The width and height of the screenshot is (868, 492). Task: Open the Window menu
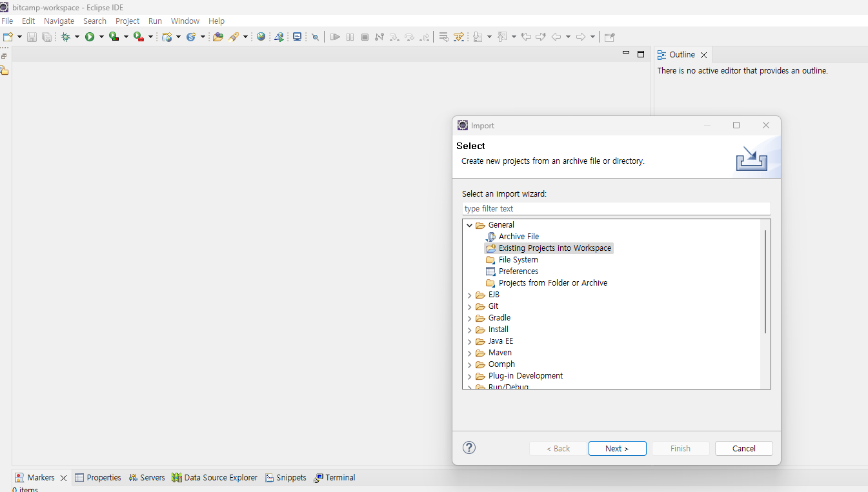click(x=185, y=21)
